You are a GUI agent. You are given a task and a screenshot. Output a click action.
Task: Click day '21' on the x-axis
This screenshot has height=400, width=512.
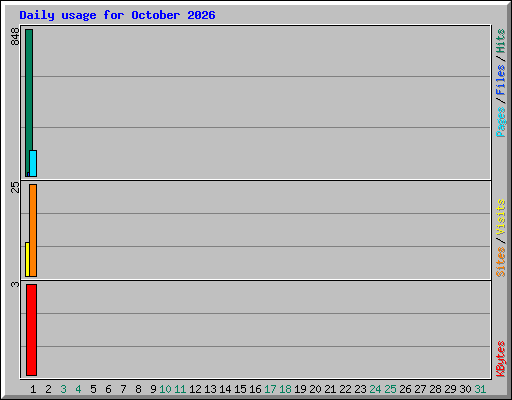point(330,389)
